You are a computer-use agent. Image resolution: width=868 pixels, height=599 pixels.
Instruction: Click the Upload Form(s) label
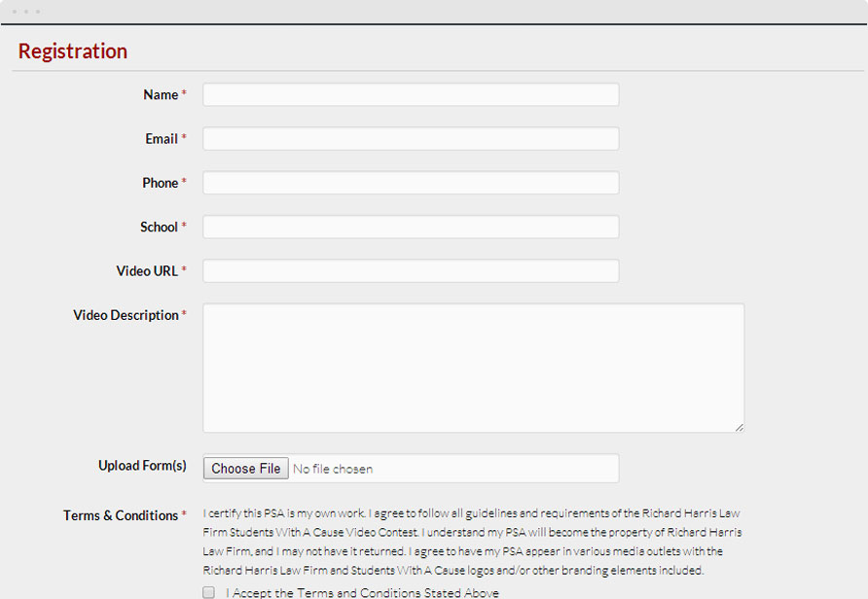point(142,466)
